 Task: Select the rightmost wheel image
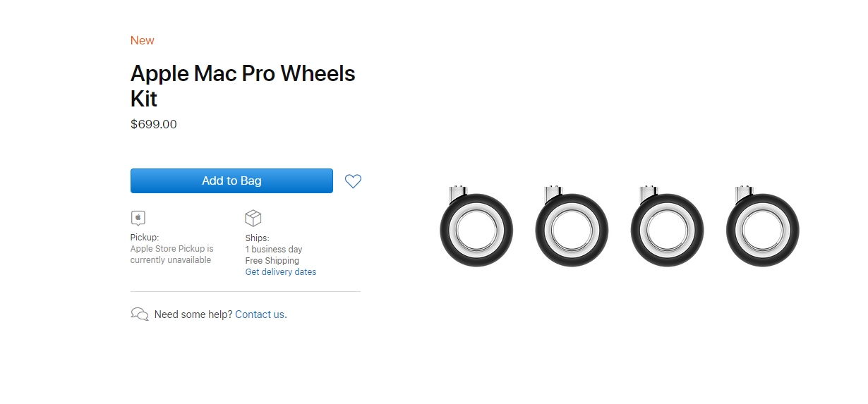(761, 227)
